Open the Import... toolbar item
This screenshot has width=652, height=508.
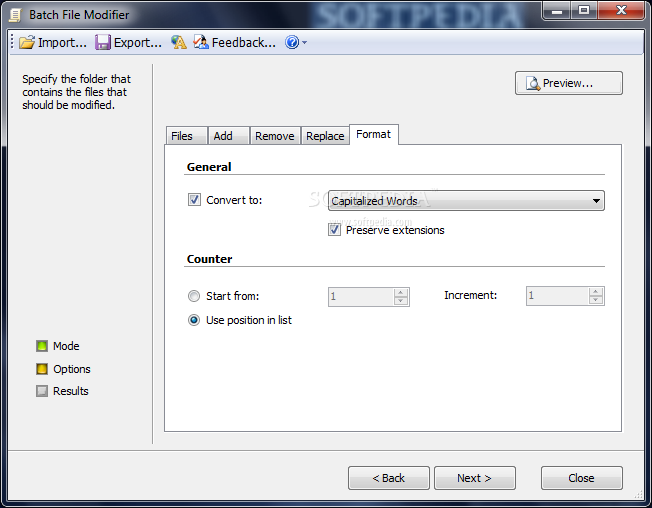(x=53, y=42)
